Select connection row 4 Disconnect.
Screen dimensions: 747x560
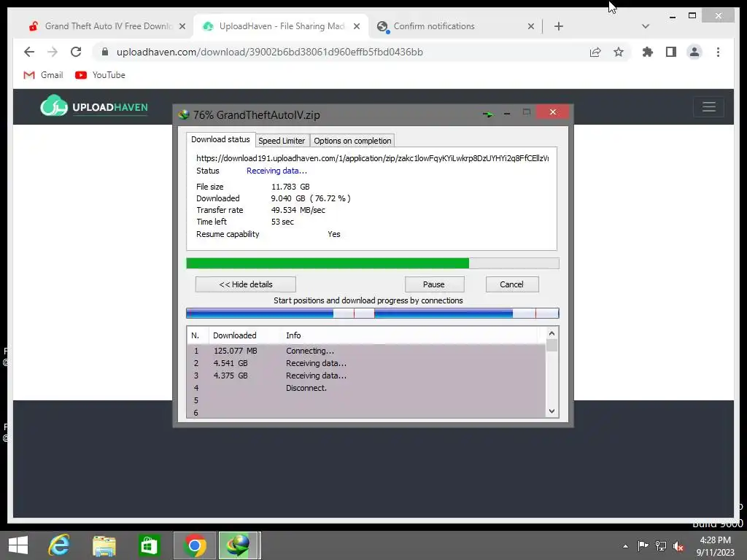pyautogui.click(x=366, y=388)
